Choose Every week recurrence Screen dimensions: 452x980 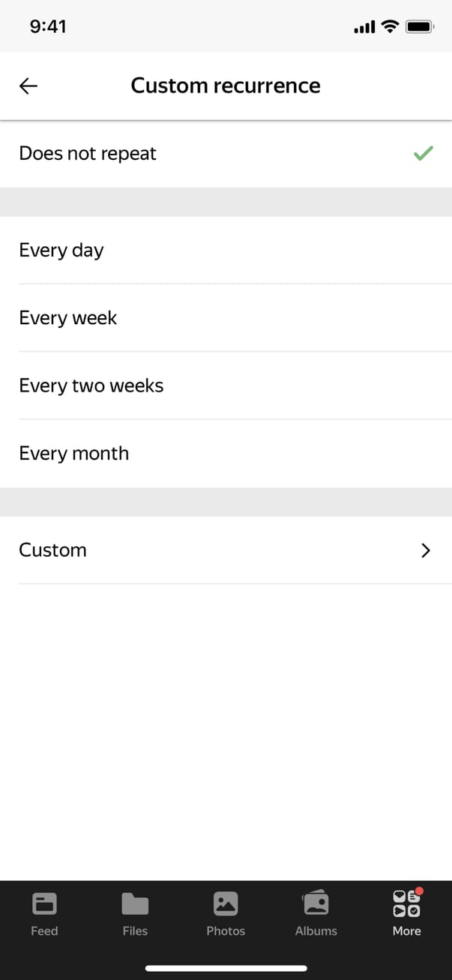pyautogui.click(x=68, y=318)
